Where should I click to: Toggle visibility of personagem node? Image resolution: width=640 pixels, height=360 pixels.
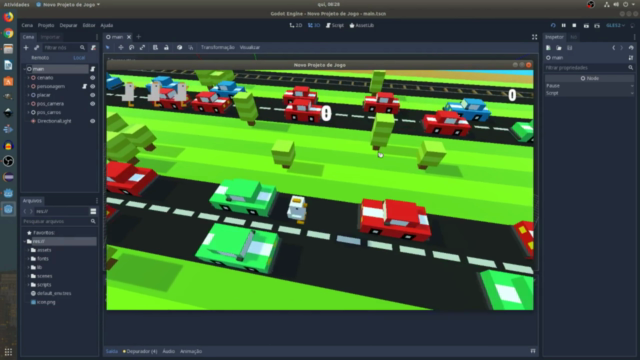pyautogui.click(x=93, y=87)
